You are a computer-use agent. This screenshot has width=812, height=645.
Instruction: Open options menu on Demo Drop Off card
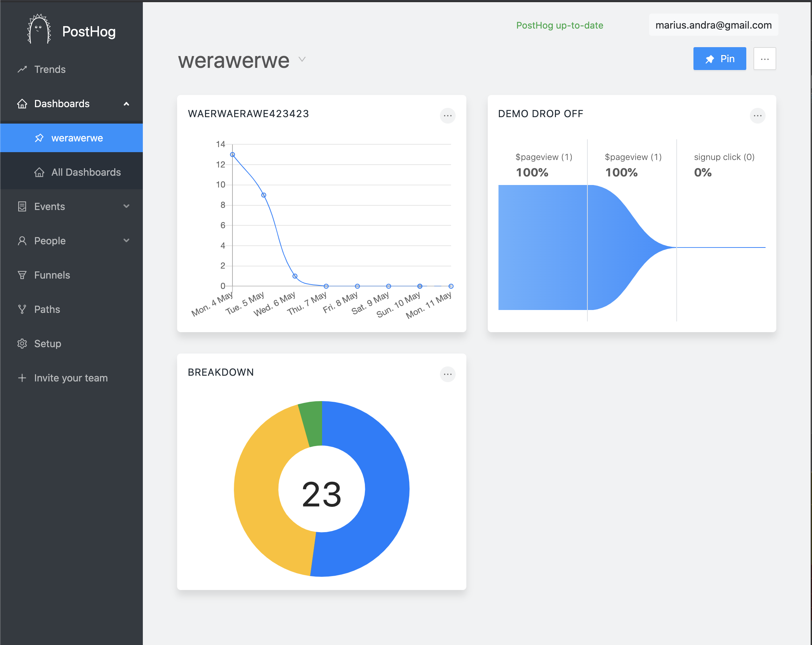click(x=757, y=116)
